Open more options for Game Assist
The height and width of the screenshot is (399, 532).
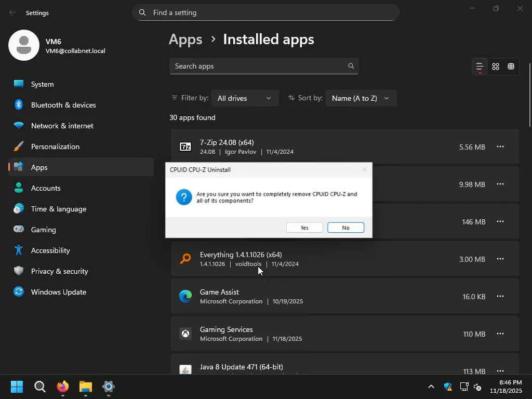tap(500, 297)
